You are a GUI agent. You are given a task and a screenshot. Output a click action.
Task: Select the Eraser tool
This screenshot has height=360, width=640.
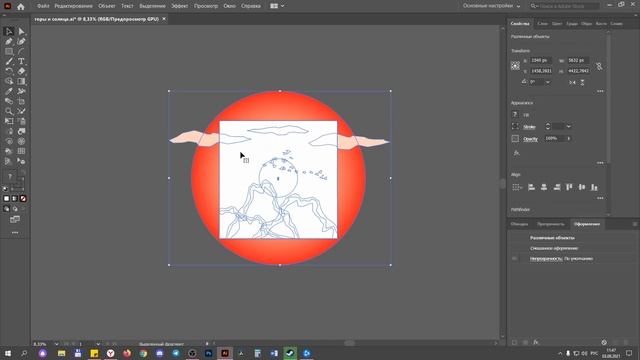pos(22,71)
